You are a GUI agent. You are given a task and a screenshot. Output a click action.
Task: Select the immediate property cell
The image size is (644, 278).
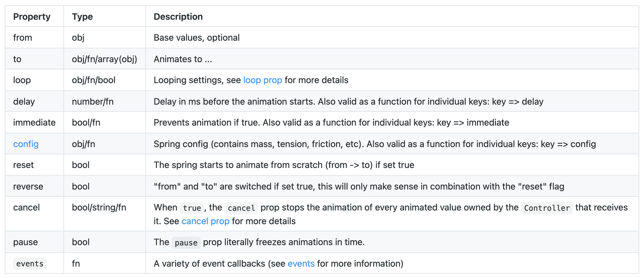35,122
